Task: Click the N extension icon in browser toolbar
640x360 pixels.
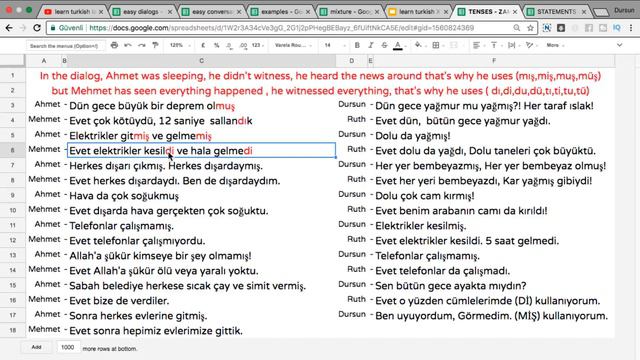Action: [547, 28]
